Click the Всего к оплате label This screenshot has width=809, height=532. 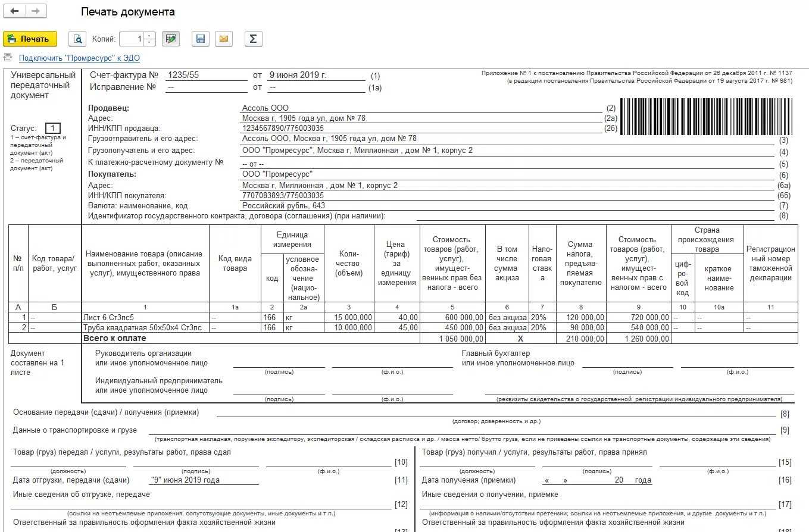click(114, 338)
